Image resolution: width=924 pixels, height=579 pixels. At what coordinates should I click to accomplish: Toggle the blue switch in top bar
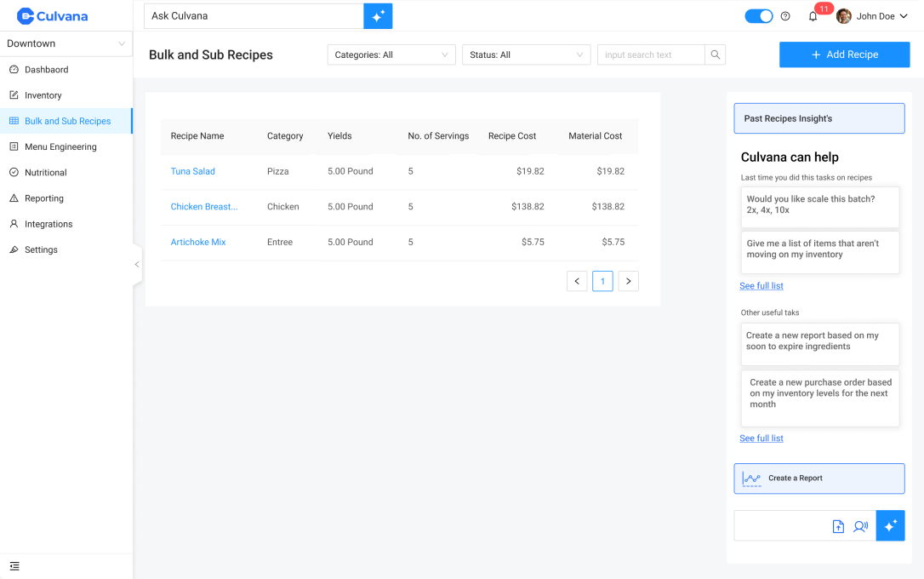758,16
